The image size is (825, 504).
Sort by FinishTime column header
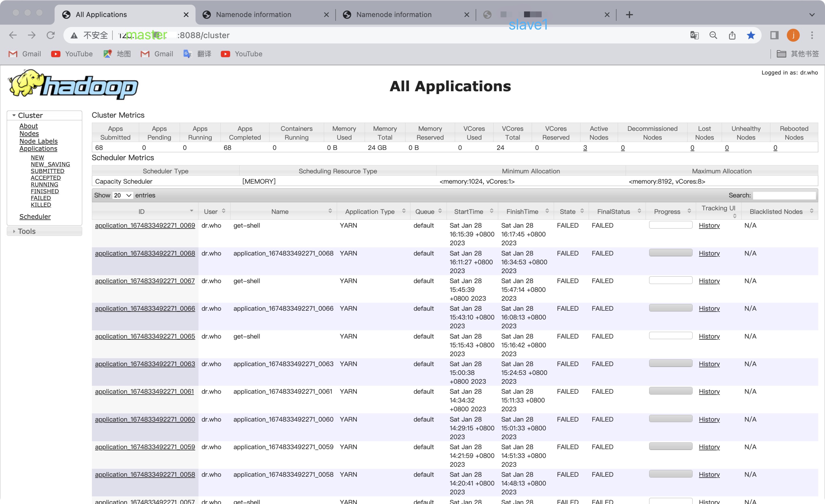pyautogui.click(x=526, y=212)
